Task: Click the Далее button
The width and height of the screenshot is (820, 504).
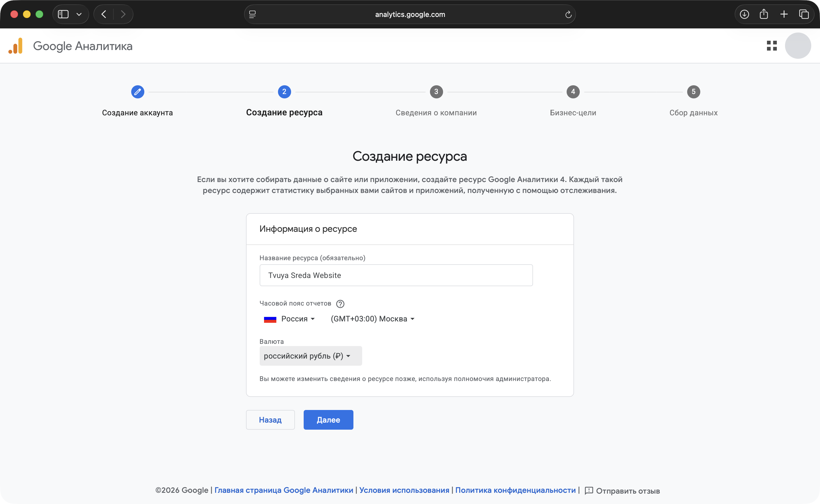Action: tap(328, 420)
